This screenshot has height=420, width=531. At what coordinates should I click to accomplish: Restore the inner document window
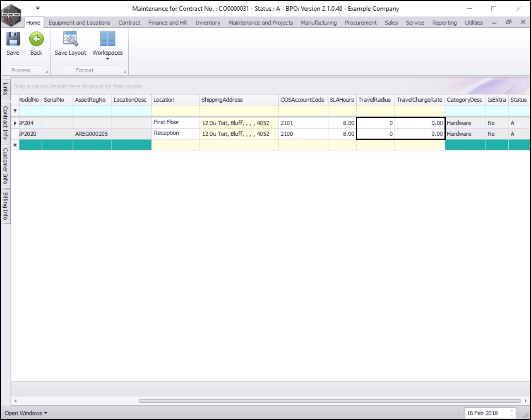(508, 22)
